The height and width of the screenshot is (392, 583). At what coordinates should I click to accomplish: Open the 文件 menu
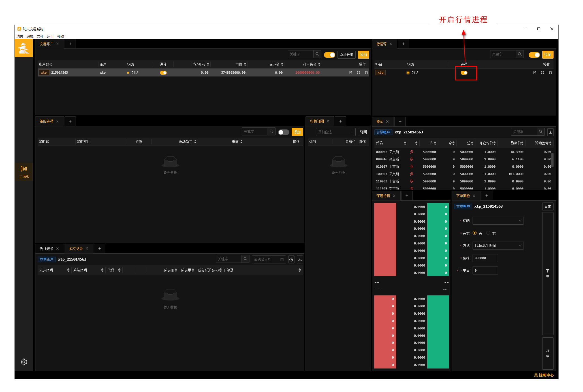[x=40, y=36]
